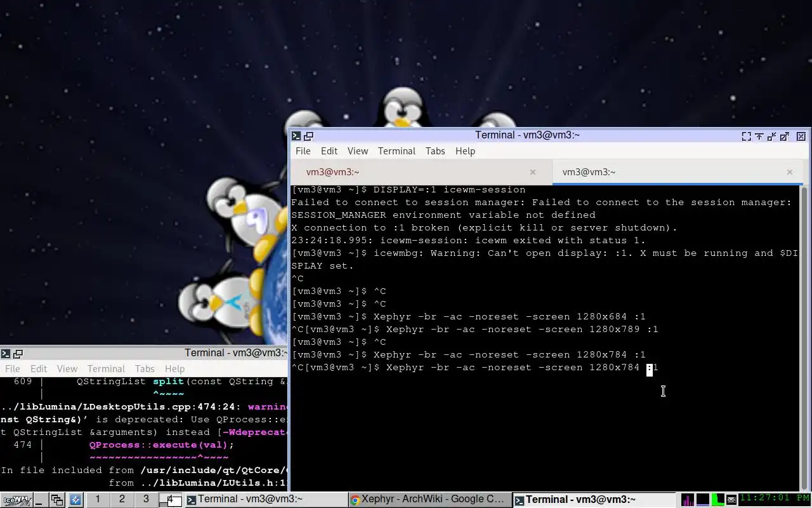Switch to workspace 2
The height and width of the screenshot is (508, 812).
(x=122, y=499)
